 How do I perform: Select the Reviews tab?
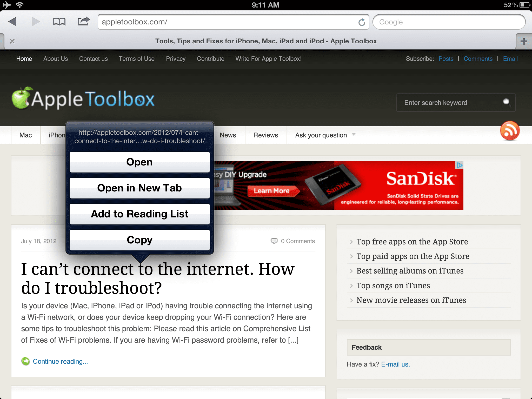click(x=265, y=135)
